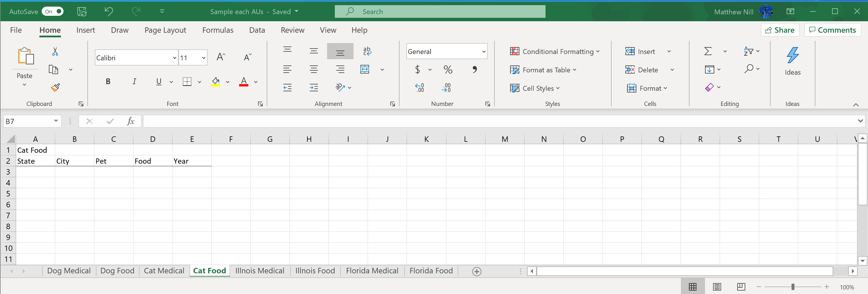Apply Percent Style number format
Viewport: 868px width, 294px height.
coord(448,70)
